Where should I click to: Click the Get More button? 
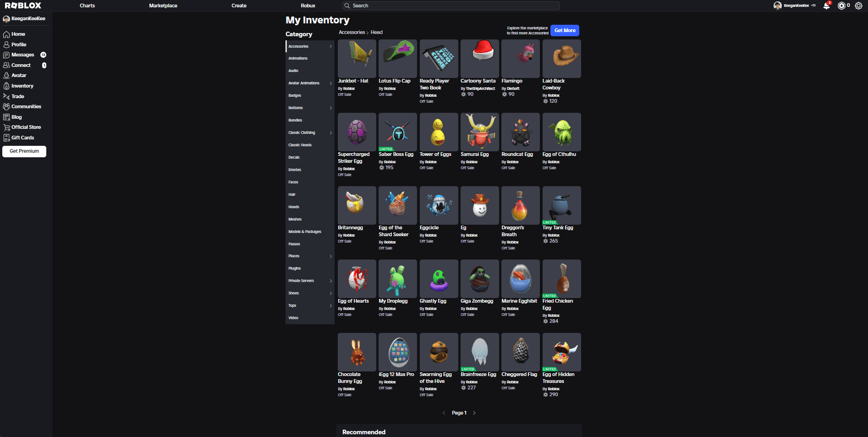coord(564,30)
